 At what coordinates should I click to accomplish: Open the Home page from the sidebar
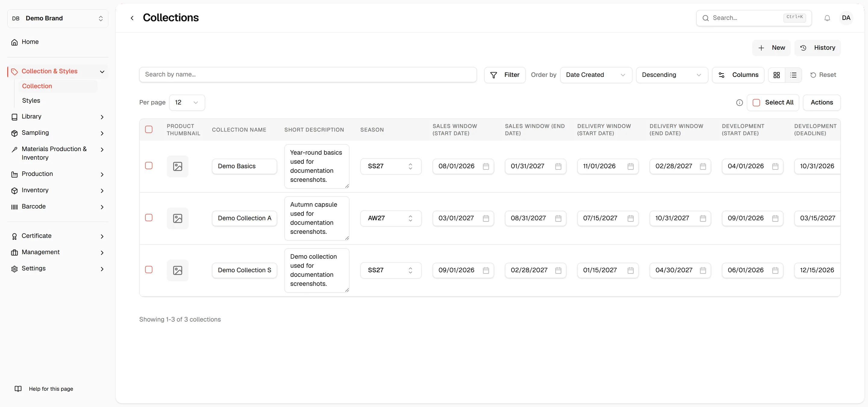(58, 42)
